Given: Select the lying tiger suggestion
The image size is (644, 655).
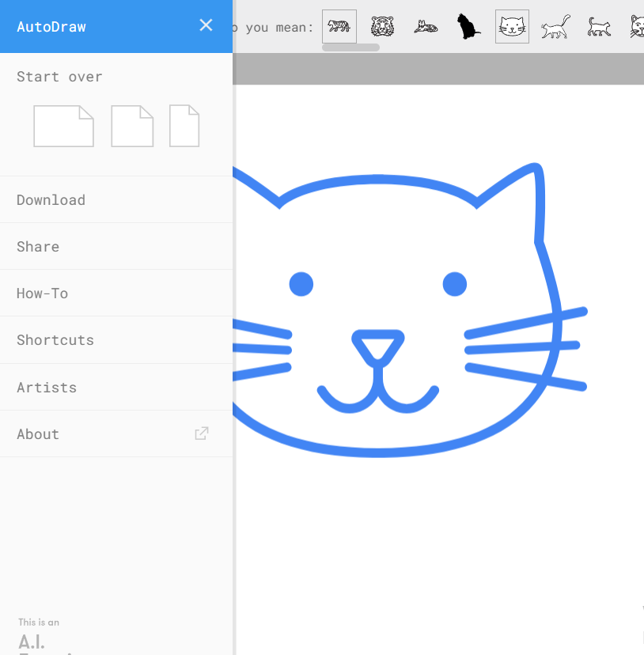Looking at the screenshot, I should coord(426,27).
